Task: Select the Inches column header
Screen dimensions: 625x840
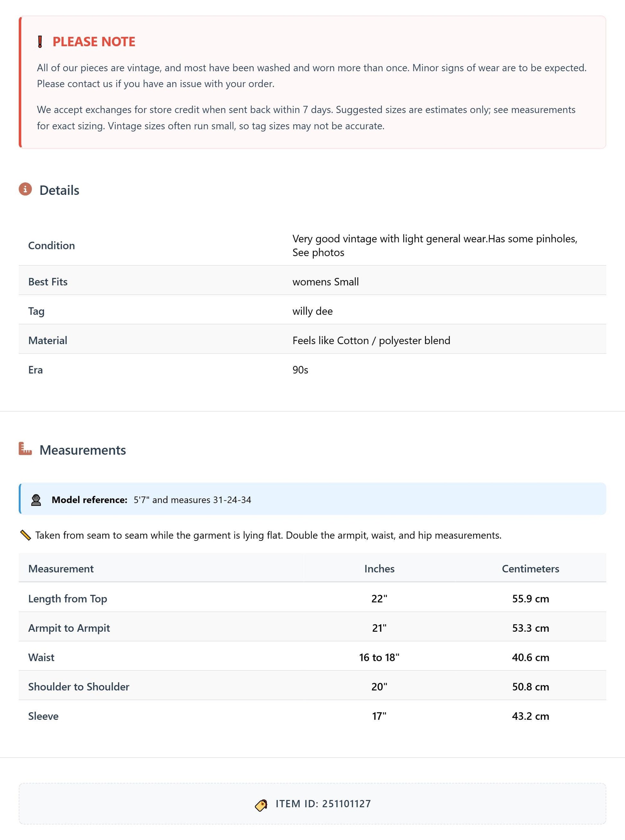Action: click(x=380, y=568)
